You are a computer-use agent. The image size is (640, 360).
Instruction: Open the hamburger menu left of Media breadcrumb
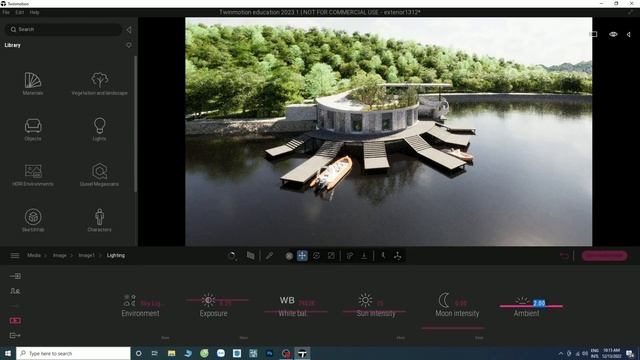[15, 256]
